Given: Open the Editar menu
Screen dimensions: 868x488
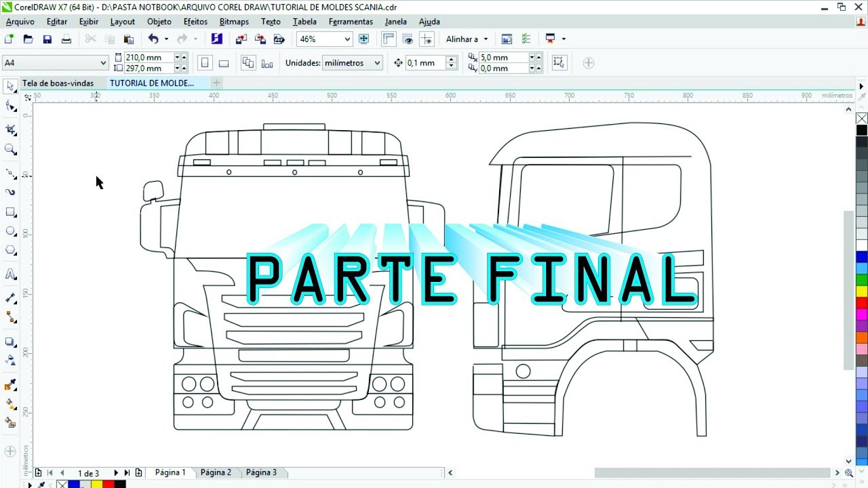Looking at the screenshot, I should [x=57, y=22].
